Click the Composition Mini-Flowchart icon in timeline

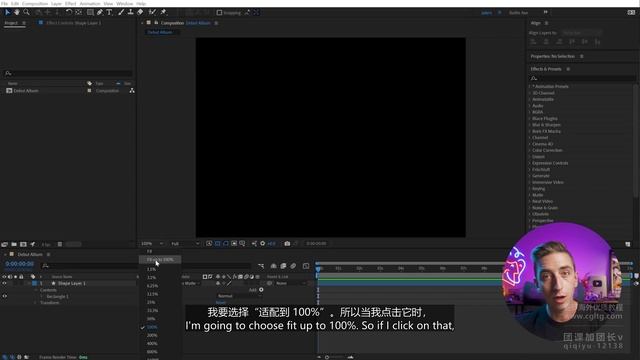pos(261,266)
